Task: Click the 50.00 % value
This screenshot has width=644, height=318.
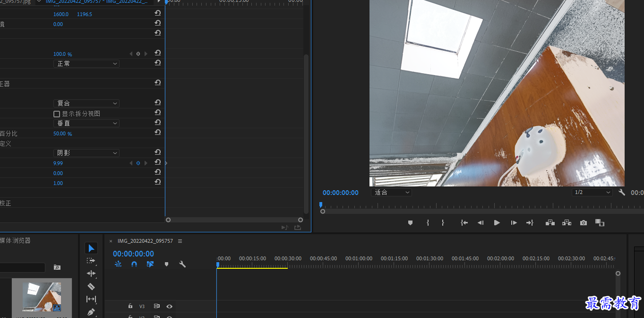Action: click(62, 134)
